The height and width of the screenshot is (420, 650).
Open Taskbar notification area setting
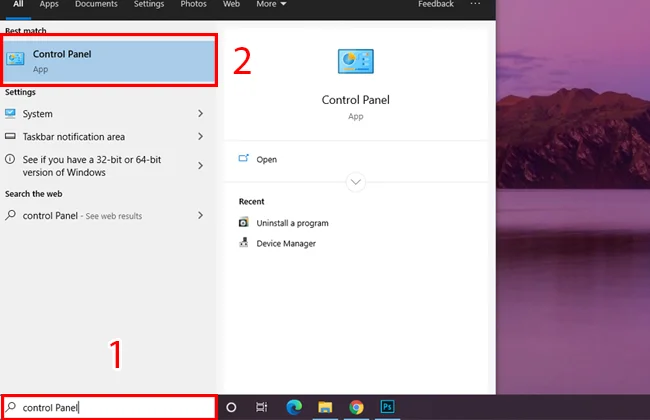point(106,136)
